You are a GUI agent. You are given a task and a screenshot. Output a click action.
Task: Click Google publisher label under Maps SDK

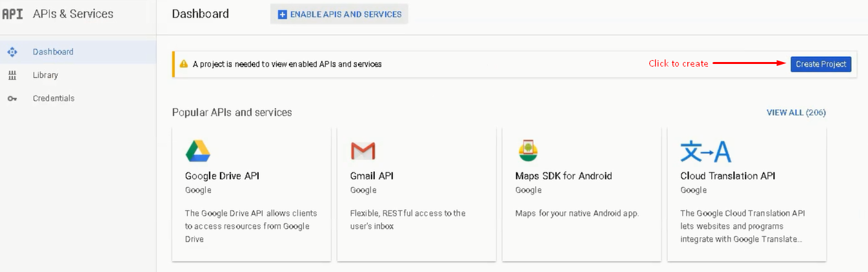529,190
